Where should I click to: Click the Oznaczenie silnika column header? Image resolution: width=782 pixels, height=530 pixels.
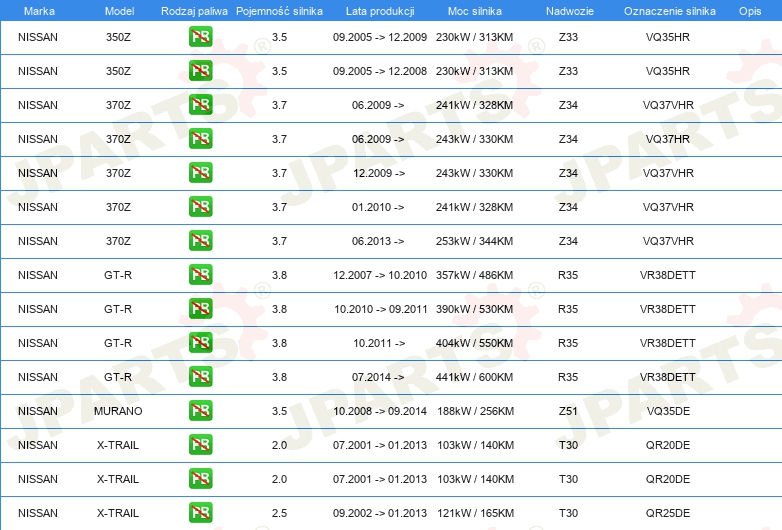pyautogui.click(x=670, y=11)
